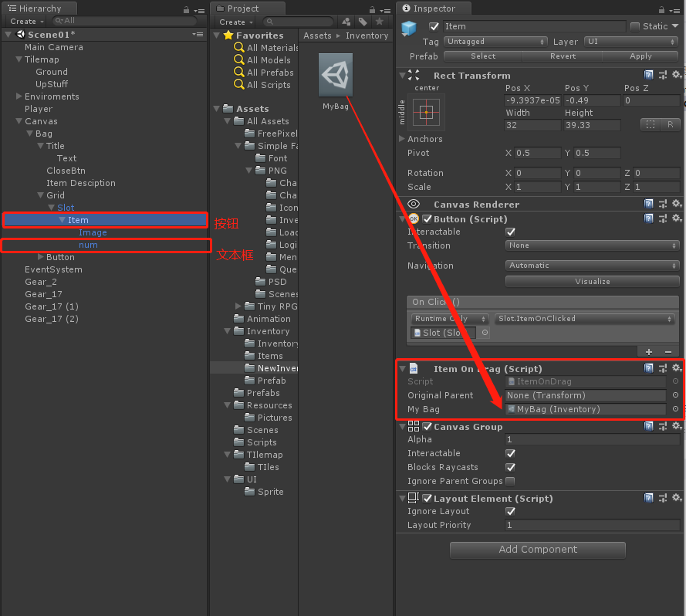The width and height of the screenshot is (686, 616).
Task: Expand the Tiny RPG folder
Action: [238, 306]
